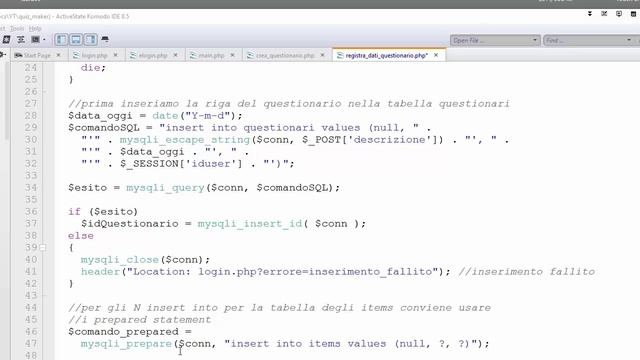Click the mysqli_query function name
The width and height of the screenshot is (640, 360).
click(165, 188)
